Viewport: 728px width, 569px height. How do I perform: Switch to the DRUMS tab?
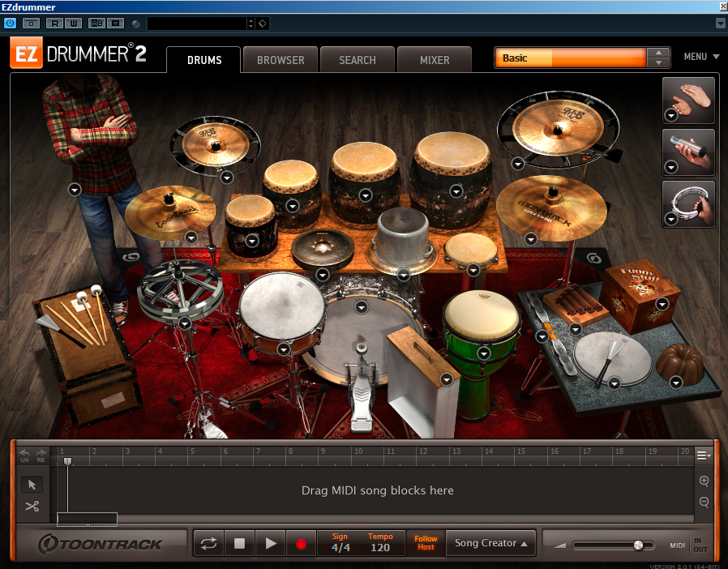tap(204, 60)
